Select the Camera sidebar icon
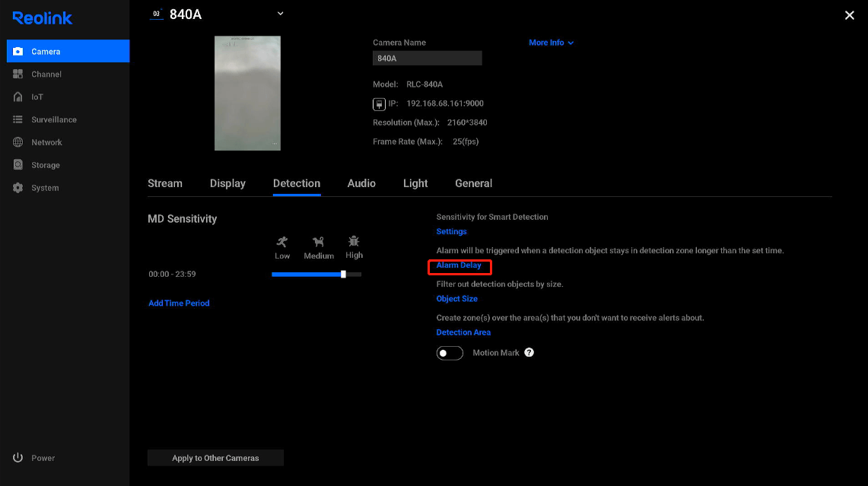Image resolution: width=868 pixels, height=486 pixels. [17, 52]
